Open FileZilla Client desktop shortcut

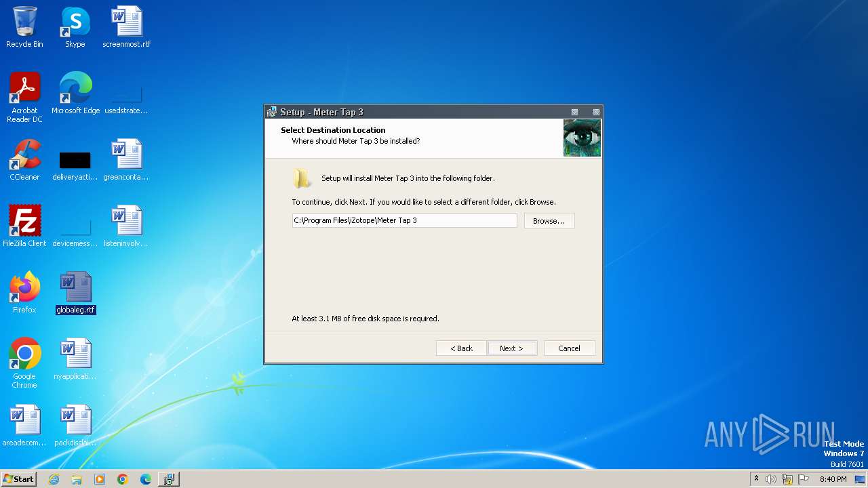(x=24, y=226)
